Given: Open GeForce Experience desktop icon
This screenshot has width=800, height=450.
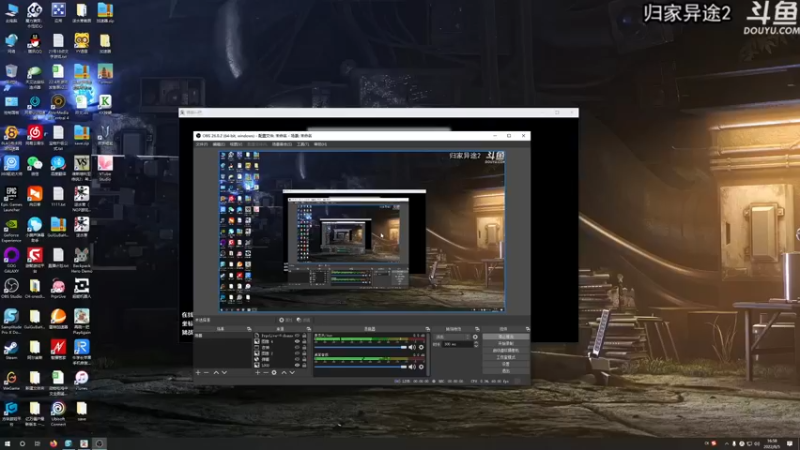Looking at the screenshot, I should point(11,229).
